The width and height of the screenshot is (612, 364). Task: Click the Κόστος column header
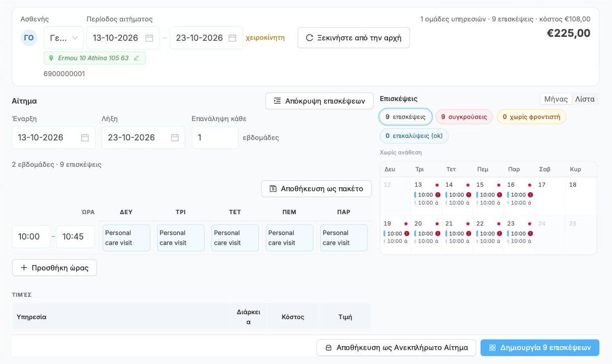293,317
